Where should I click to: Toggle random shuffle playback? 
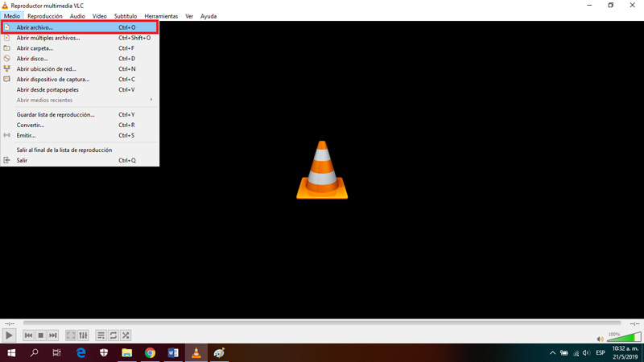[126, 335]
